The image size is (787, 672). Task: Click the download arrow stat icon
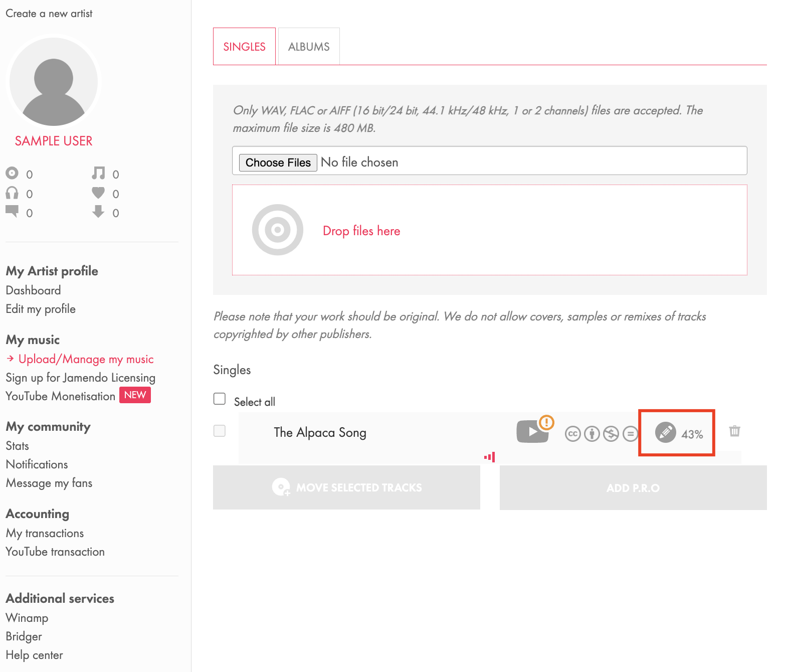(98, 212)
